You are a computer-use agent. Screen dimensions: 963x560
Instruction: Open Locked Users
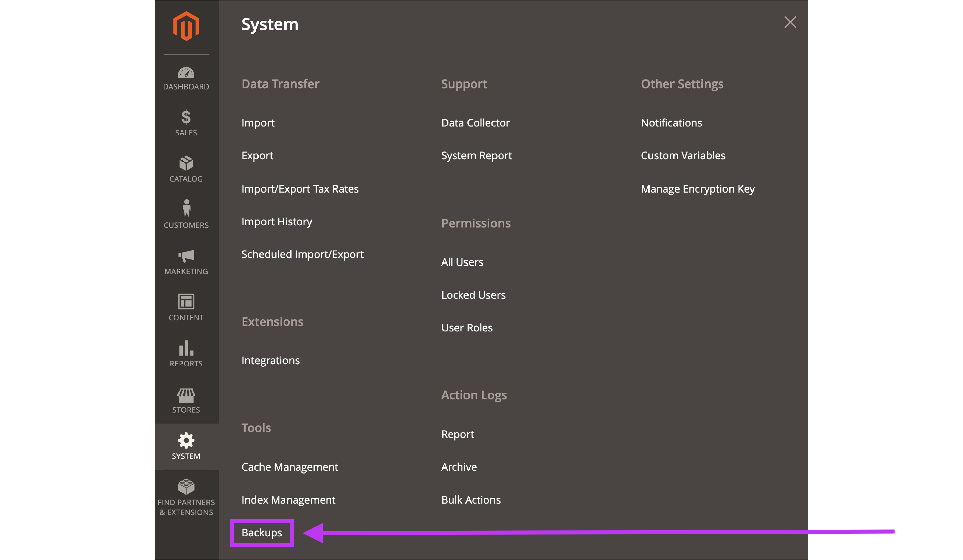[473, 295]
